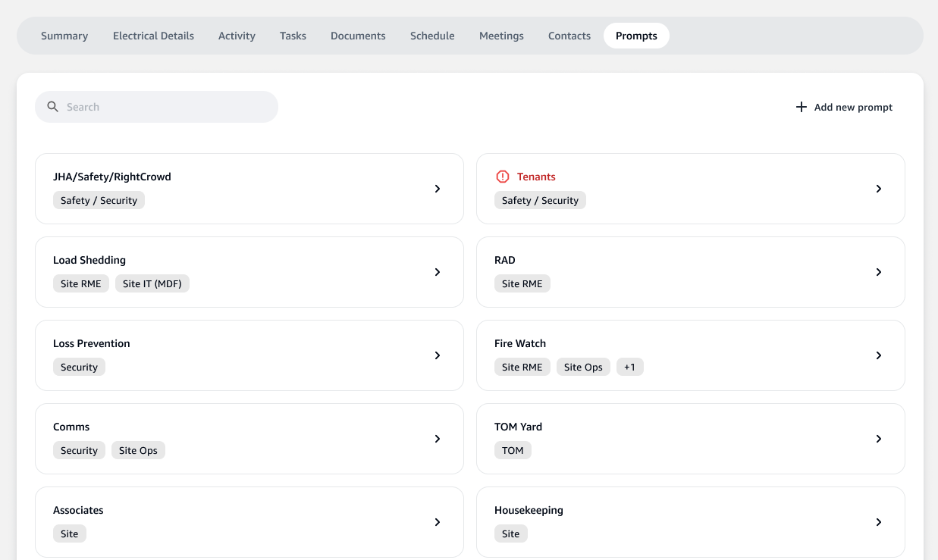This screenshot has height=560, width=938.
Task: Click the red alert icon on Tenants
Action: (x=502, y=177)
